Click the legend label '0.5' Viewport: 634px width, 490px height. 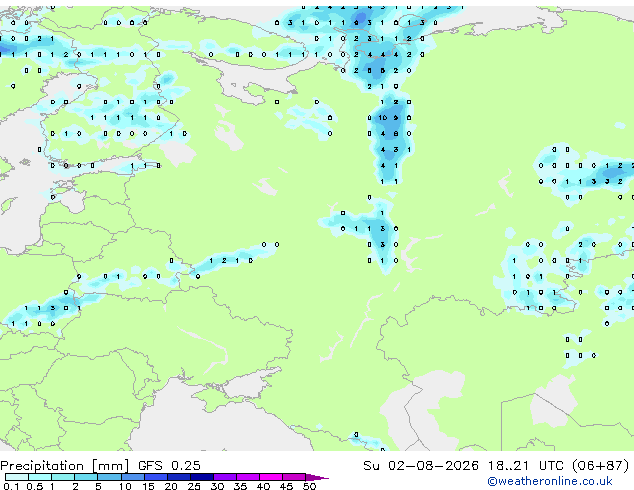(34, 486)
